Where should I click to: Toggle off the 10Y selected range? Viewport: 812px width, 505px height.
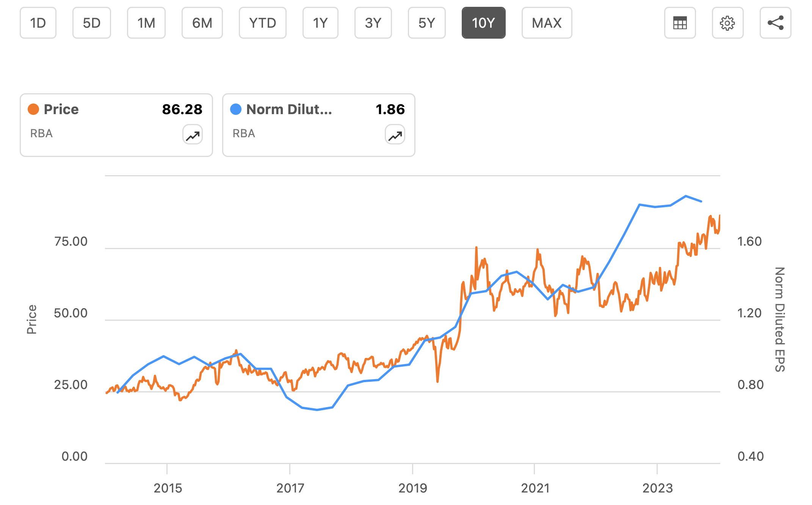pyautogui.click(x=483, y=23)
